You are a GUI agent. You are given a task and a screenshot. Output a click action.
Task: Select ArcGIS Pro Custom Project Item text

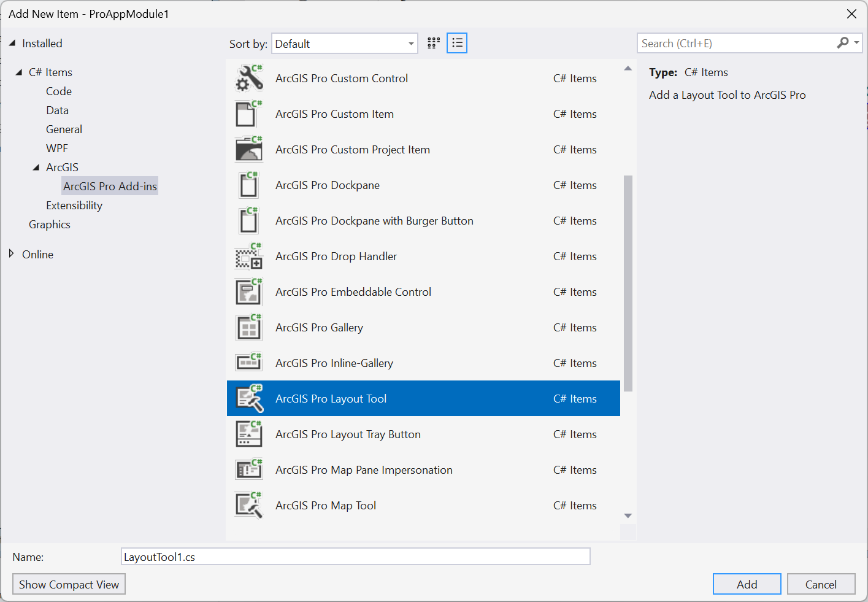pos(353,149)
